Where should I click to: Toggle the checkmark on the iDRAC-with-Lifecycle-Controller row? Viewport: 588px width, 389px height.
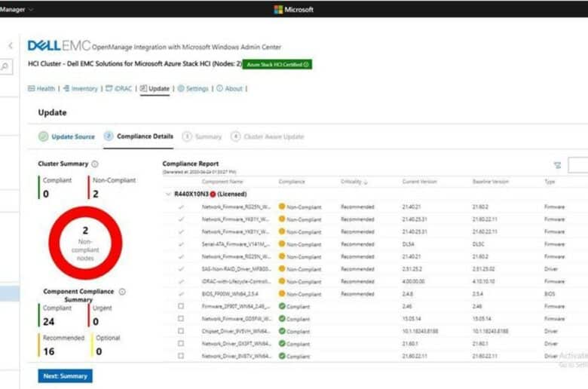click(181, 281)
